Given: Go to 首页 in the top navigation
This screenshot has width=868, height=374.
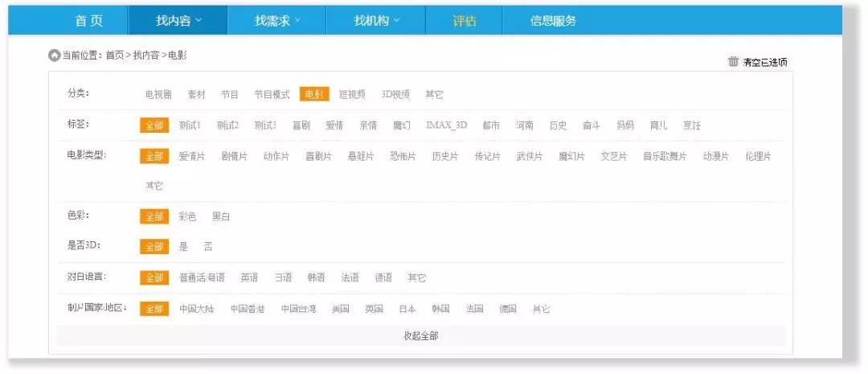Looking at the screenshot, I should 89,21.
